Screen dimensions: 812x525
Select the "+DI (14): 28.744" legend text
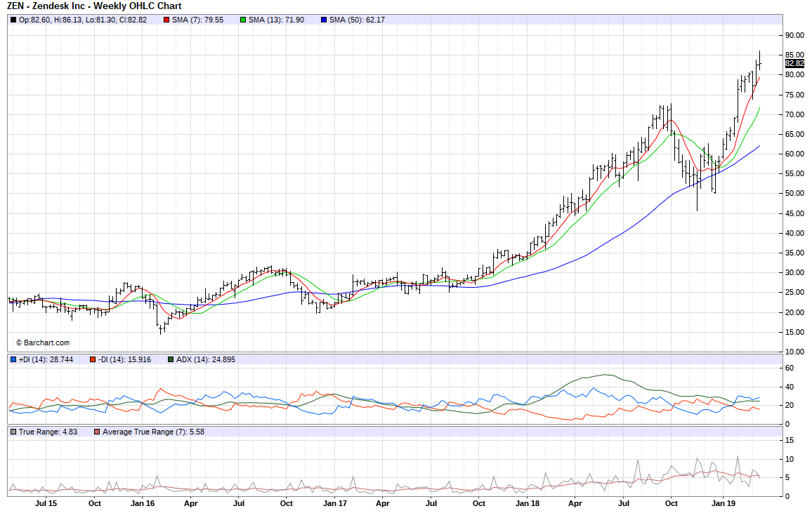click(x=46, y=359)
